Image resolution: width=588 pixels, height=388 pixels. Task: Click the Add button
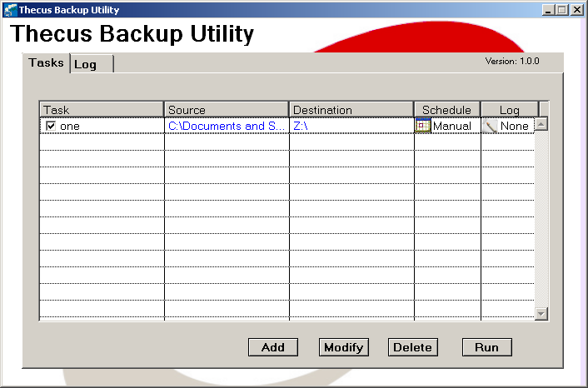point(273,347)
